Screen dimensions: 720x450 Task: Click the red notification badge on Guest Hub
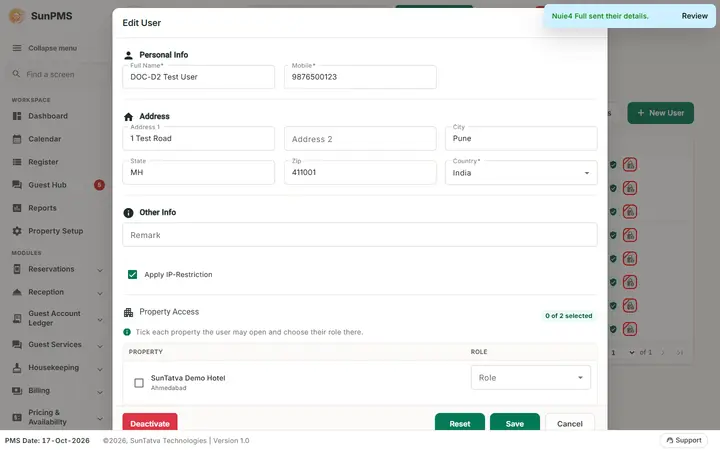point(99,185)
